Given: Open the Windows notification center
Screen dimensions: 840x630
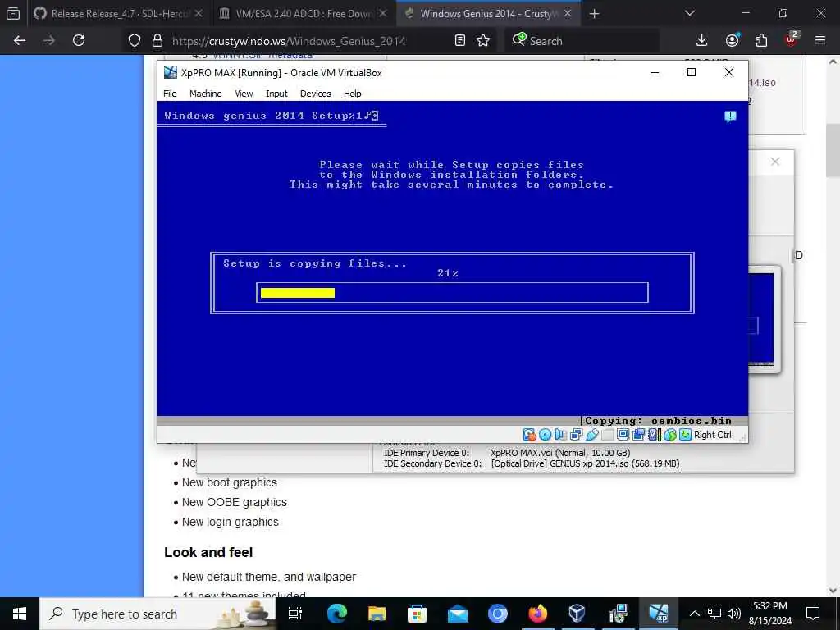Looking at the screenshot, I should 813,614.
